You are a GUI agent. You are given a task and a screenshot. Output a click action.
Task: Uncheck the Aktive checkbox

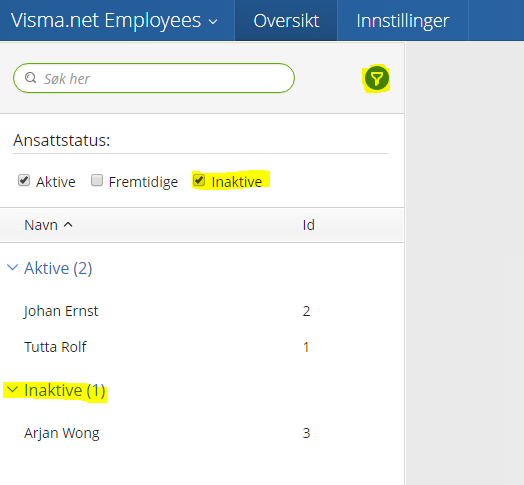click(24, 180)
